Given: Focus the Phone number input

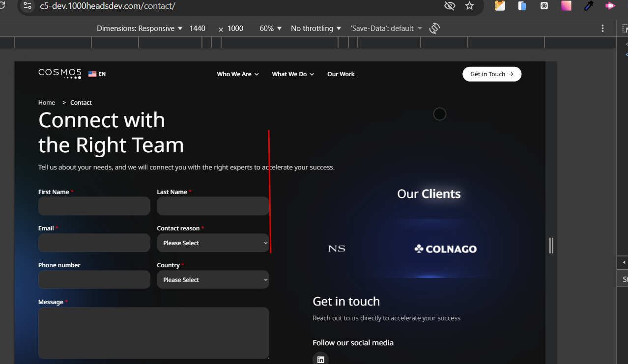Looking at the screenshot, I should click(94, 280).
